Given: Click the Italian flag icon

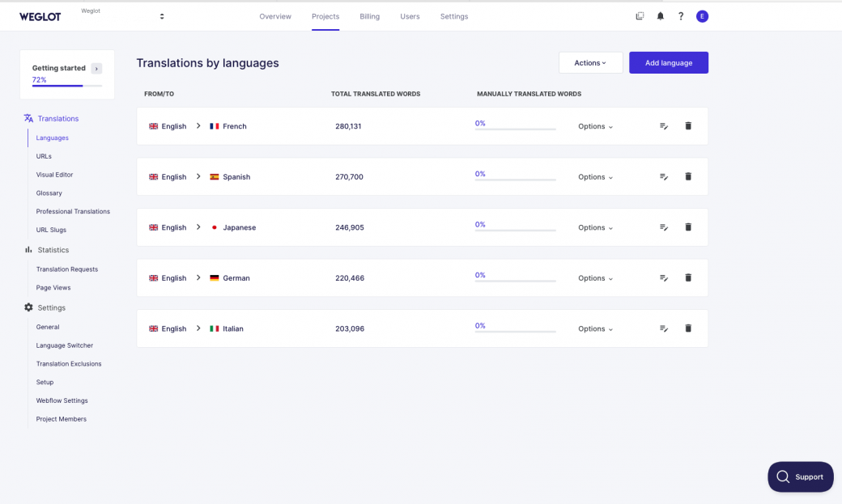Looking at the screenshot, I should coord(215,328).
